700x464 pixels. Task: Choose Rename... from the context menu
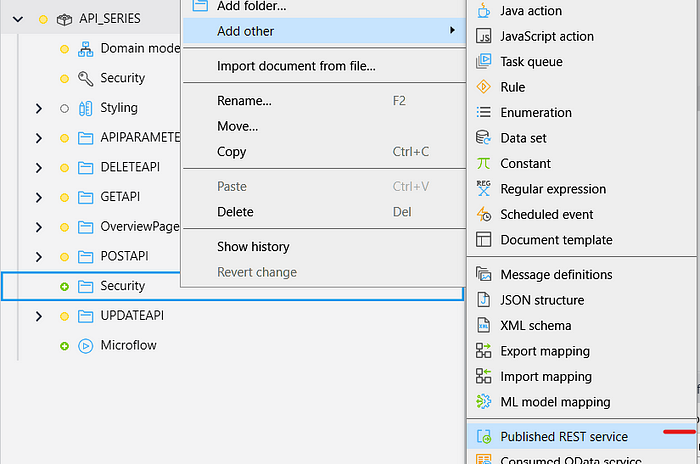244,101
